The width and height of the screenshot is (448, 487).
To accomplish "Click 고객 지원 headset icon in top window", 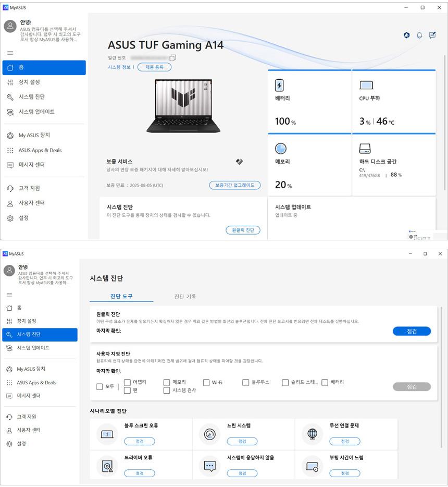I will (10, 188).
